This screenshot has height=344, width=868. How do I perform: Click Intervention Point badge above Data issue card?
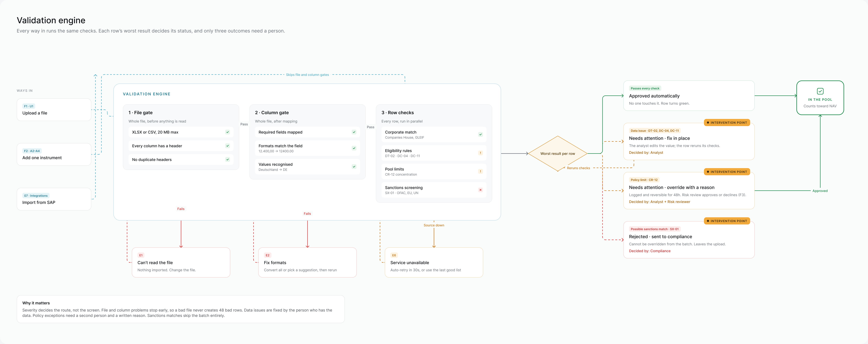coord(727,123)
